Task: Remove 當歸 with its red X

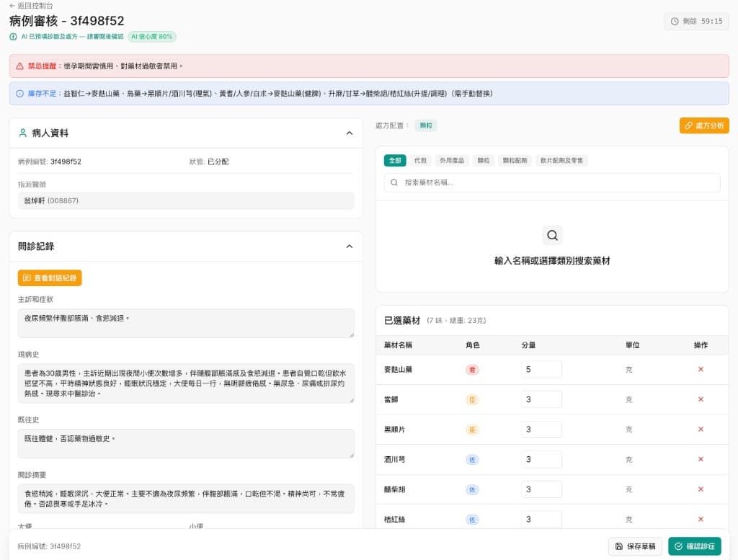Action: point(701,399)
